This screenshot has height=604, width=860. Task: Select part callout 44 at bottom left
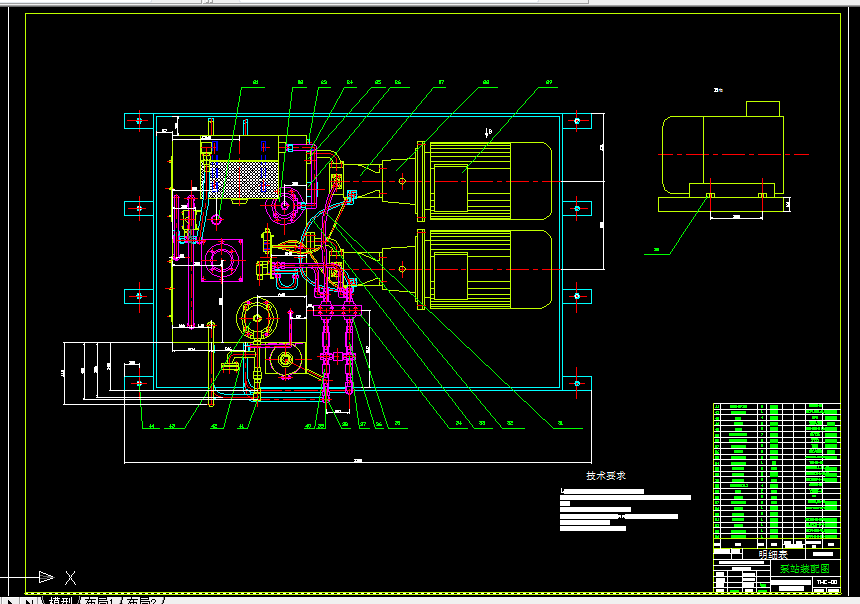pos(151,426)
